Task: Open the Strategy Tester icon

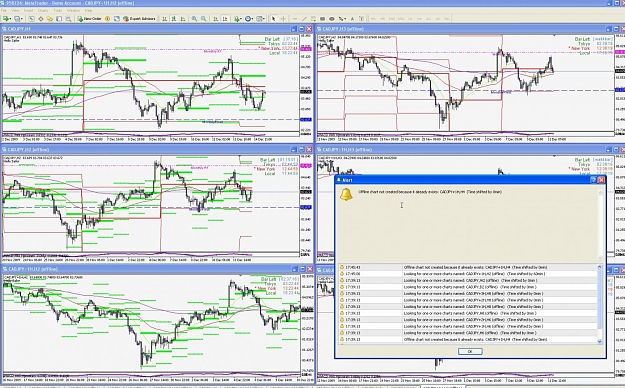Action: coord(68,19)
